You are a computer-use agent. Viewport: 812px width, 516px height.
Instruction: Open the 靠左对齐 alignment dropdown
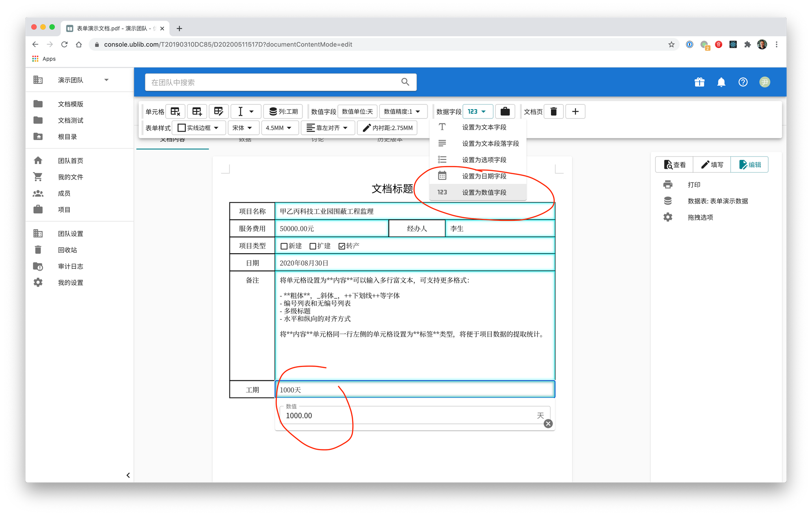click(328, 128)
